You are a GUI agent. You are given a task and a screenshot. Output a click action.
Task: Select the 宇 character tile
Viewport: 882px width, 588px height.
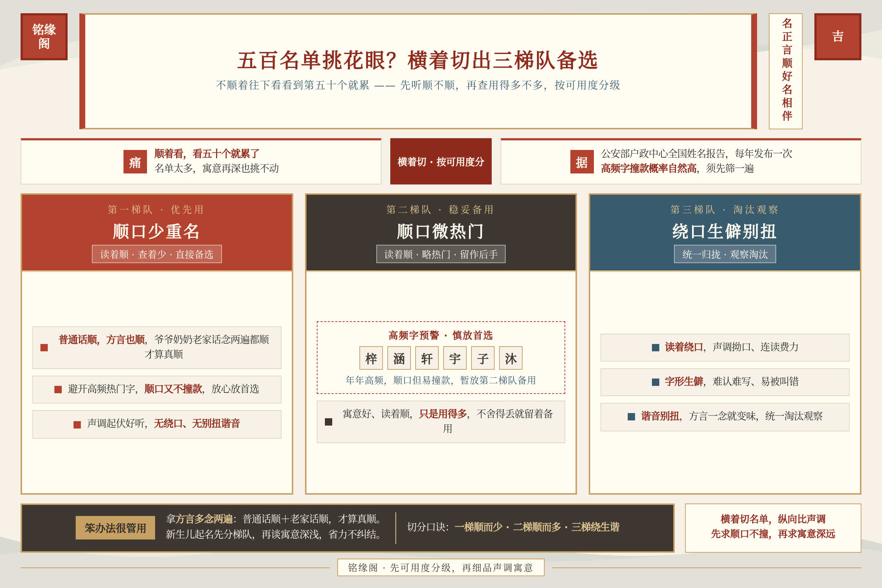tap(455, 358)
